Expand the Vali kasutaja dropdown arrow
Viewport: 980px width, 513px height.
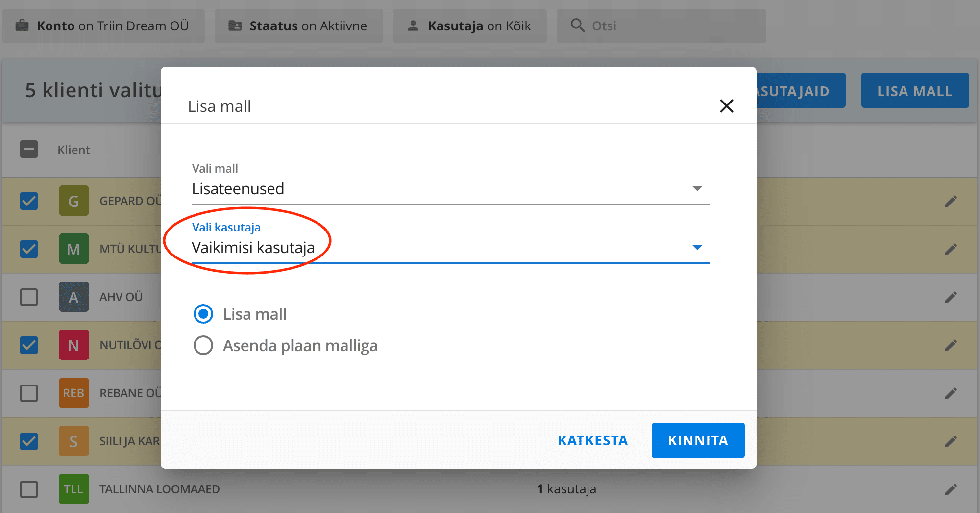[697, 248]
